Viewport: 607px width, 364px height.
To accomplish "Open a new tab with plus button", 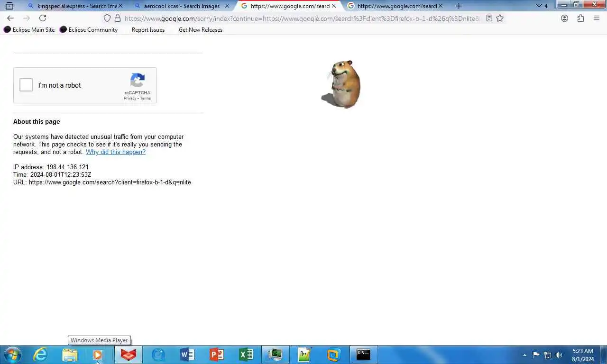I will 459,6.
